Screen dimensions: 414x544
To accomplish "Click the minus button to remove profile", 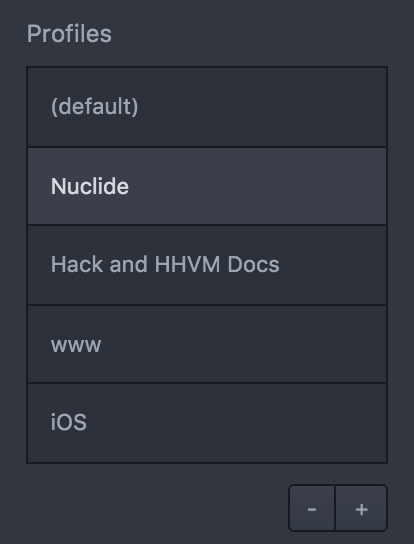I will pos(312,508).
